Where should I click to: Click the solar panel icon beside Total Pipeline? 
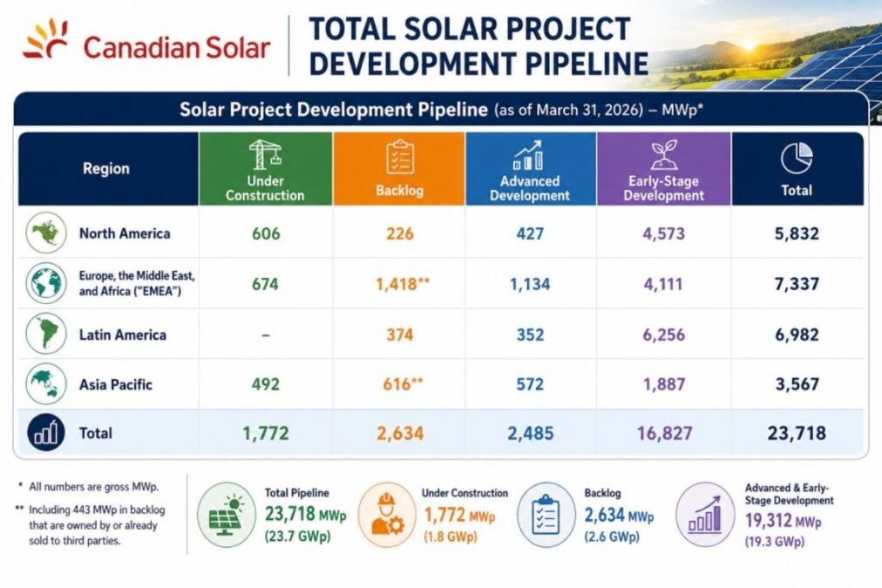(226, 515)
